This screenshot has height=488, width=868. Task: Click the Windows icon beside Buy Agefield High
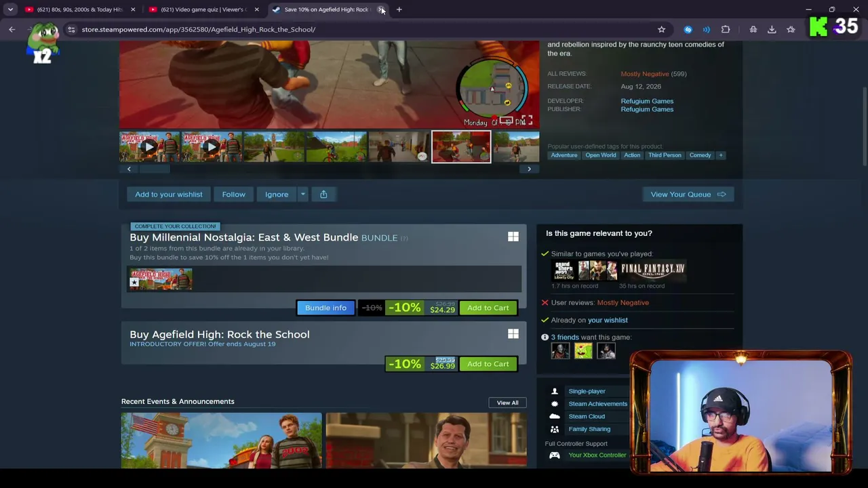click(x=513, y=333)
